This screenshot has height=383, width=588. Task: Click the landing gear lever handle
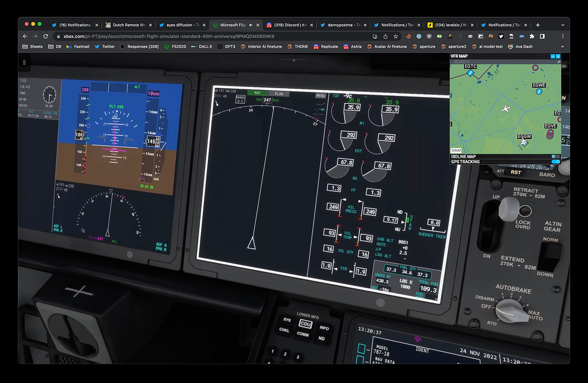tap(508, 209)
